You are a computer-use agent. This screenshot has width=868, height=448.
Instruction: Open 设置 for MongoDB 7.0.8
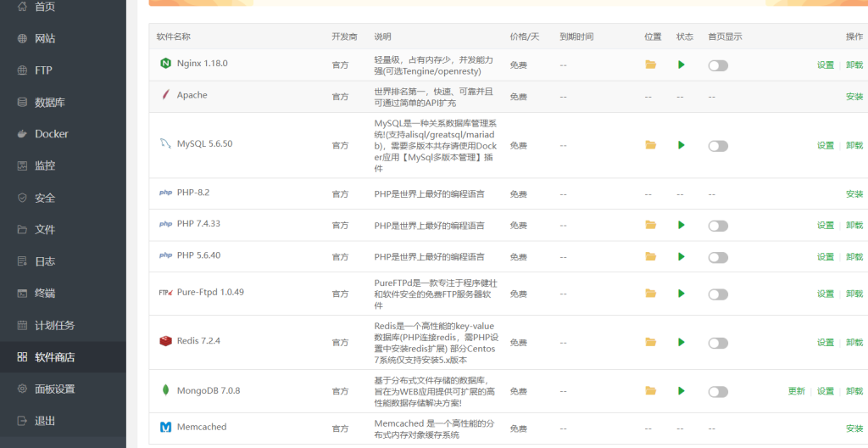point(826,391)
